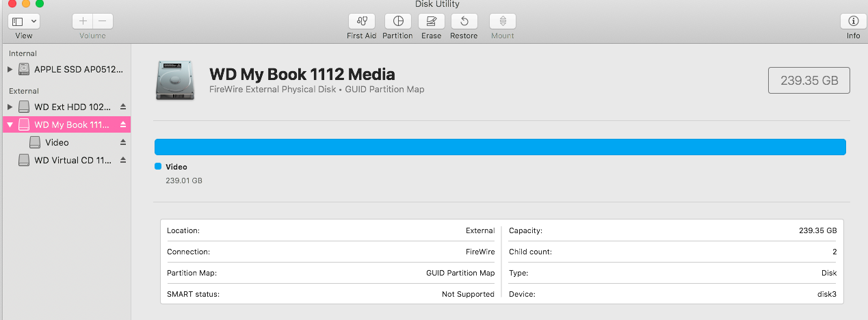The height and width of the screenshot is (320, 868).
Task: Select WD Ext HDD 102 in sidebar
Action: (x=66, y=107)
